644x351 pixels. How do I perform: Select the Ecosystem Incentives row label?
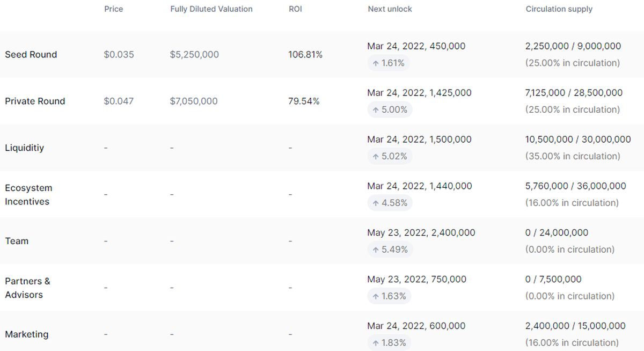click(28, 195)
